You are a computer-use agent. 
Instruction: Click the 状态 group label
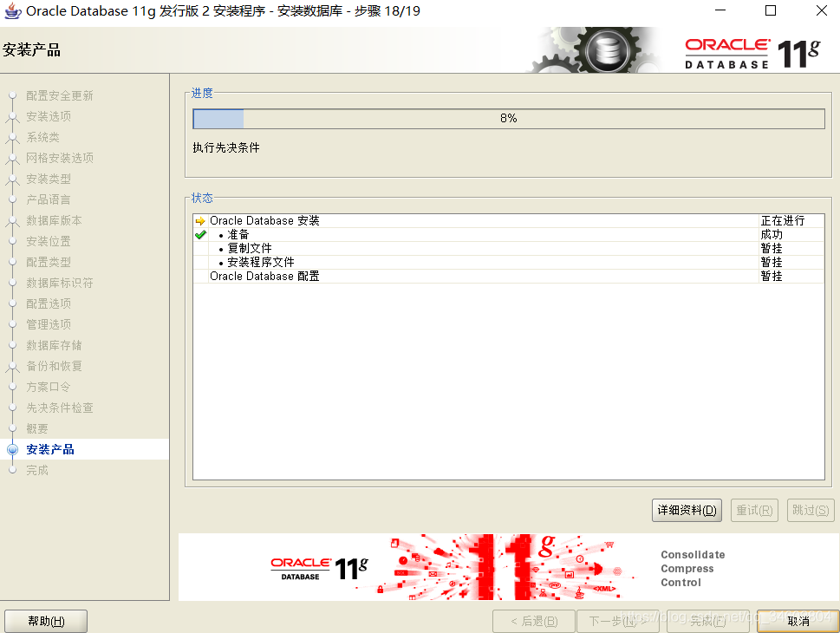pyautogui.click(x=202, y=199)
